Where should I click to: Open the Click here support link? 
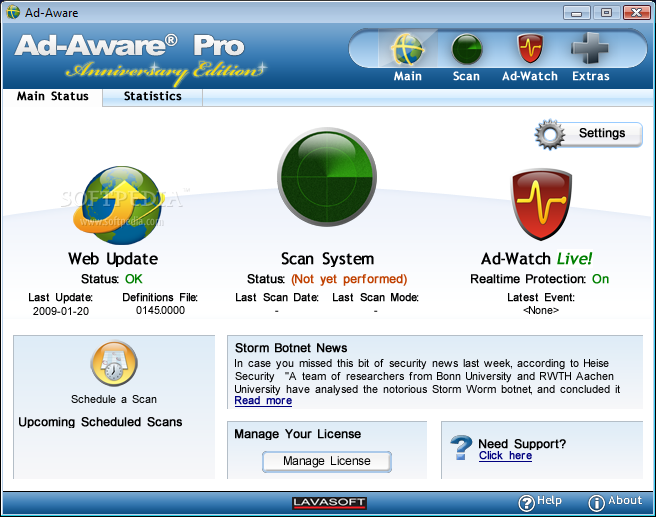[505, 456]
